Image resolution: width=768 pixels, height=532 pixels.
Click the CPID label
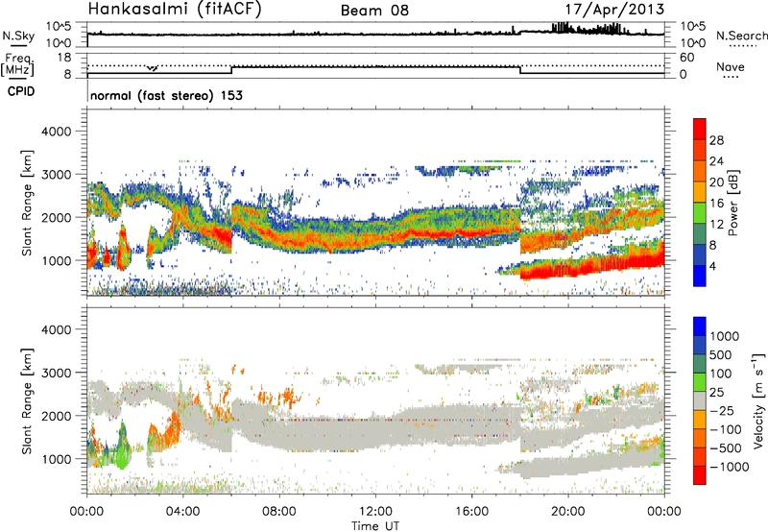(21, 91)
